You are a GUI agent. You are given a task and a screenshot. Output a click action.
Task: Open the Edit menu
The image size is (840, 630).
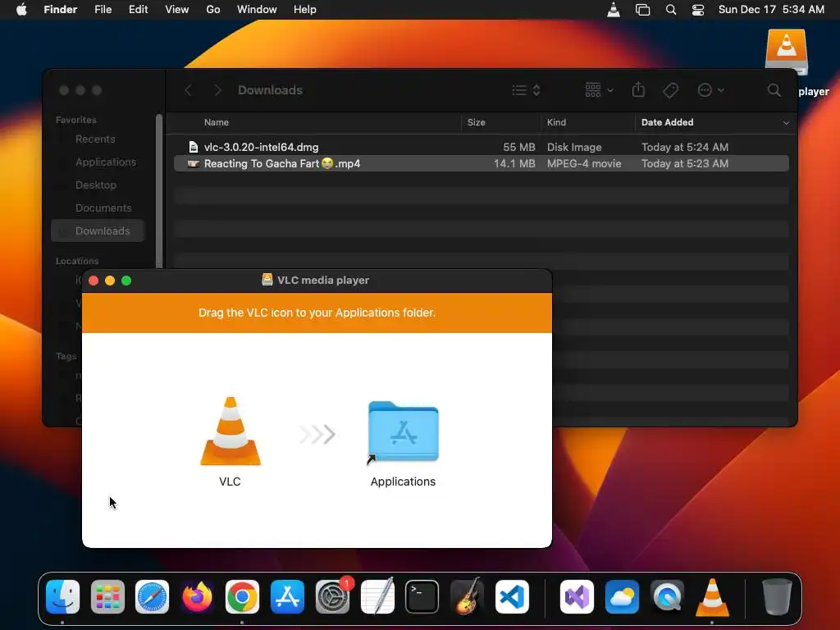pyautogui.click(x=138, y=10)
